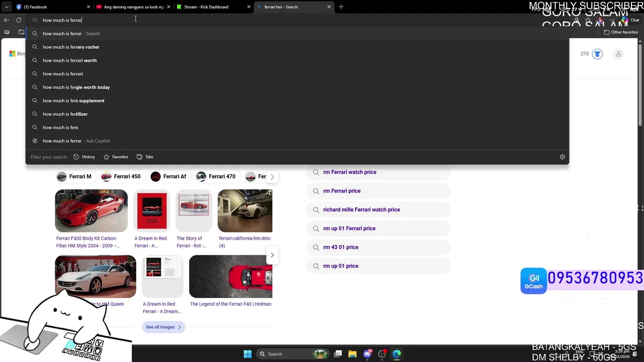Choose suggestion 'how much is fers supplement'

tap(297, 101)
